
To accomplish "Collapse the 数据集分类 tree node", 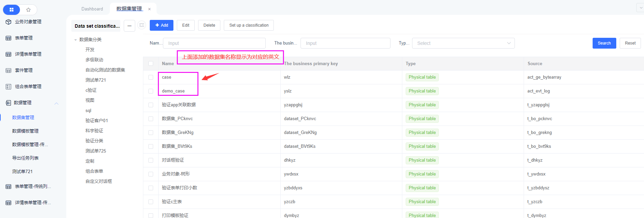I will click(x=75, y=40).
